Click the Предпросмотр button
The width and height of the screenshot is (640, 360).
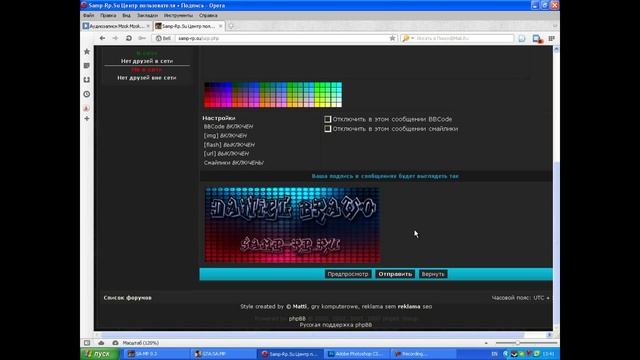(x=348, y=274)
